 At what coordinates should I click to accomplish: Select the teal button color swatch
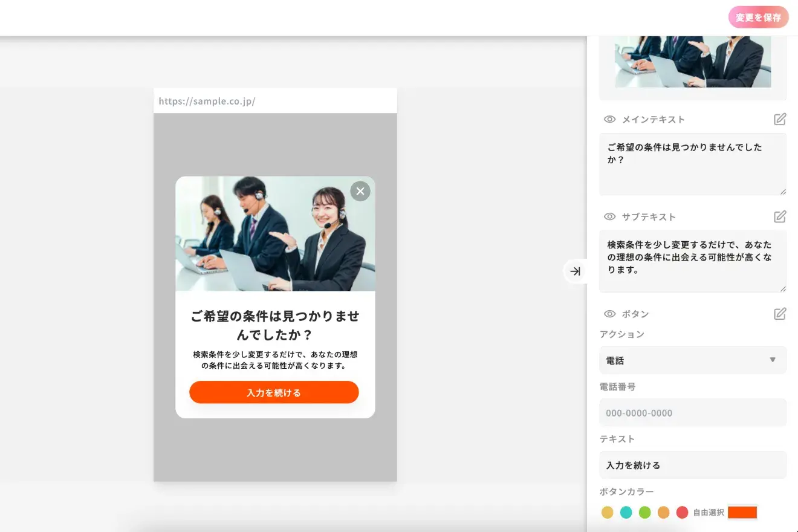pyautogui.click(x=626, y=513)
